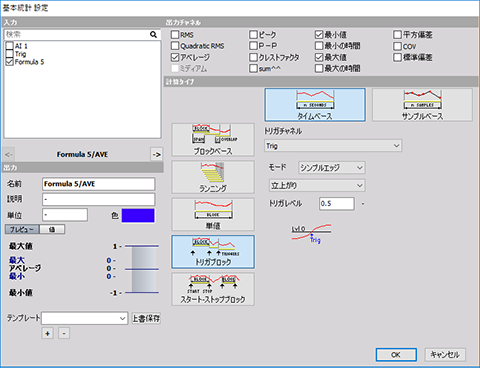Uncheck the アベレージ checkbox
This screenshot has height=368, width=480.
(x=175, y=57)
